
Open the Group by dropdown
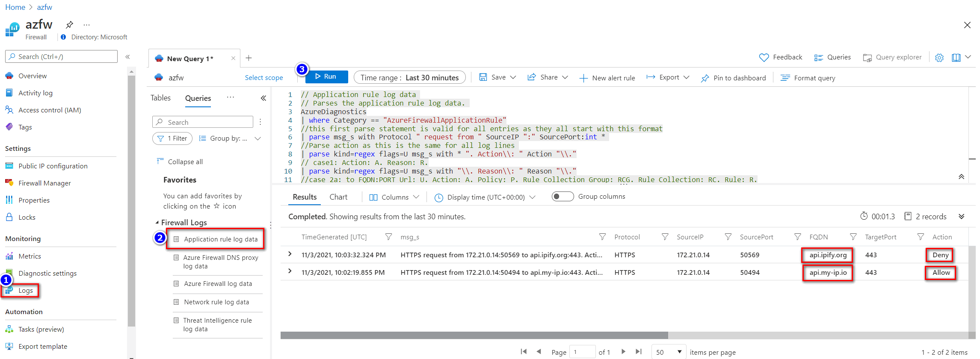tap(230, 138)
